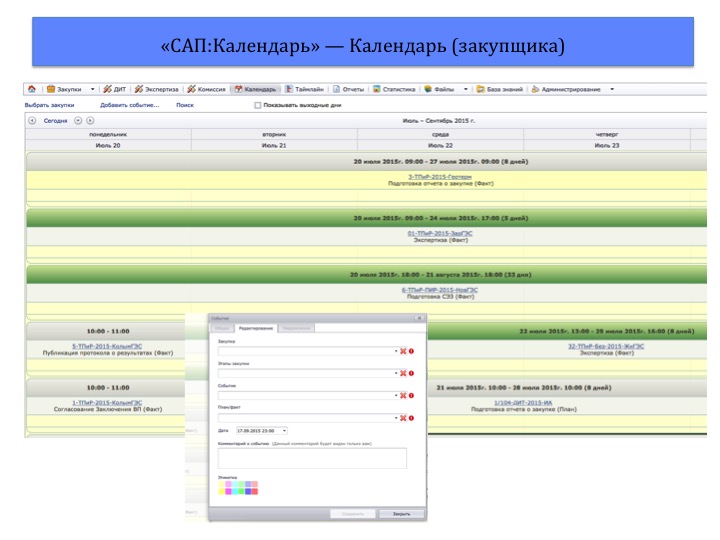Click the Добавить событие... link
The image size is (720, 540).
(129, 105)
